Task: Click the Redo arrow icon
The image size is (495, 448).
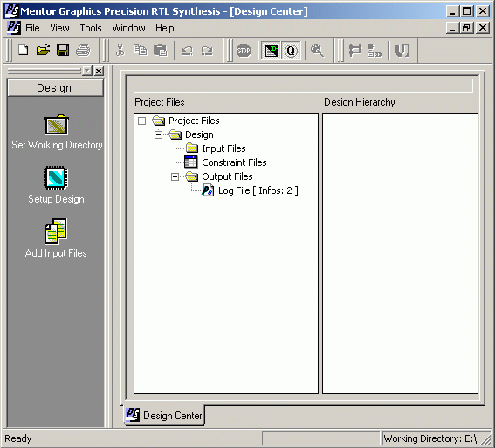Action: click(x=207, y=51)
